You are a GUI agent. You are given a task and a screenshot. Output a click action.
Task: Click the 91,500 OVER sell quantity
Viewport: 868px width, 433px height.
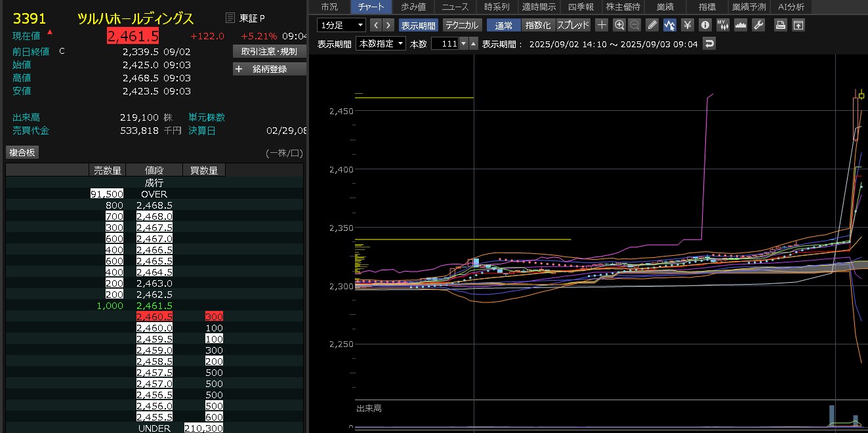(x=108, y=194)
